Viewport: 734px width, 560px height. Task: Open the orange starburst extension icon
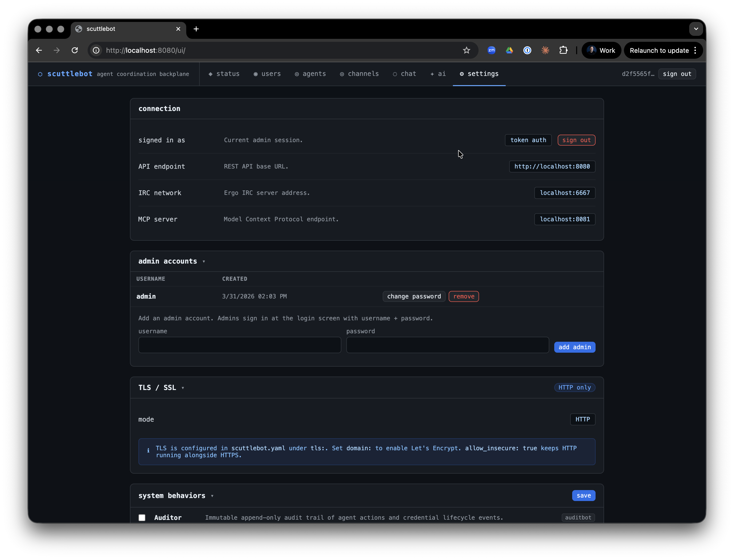point(545,50)
